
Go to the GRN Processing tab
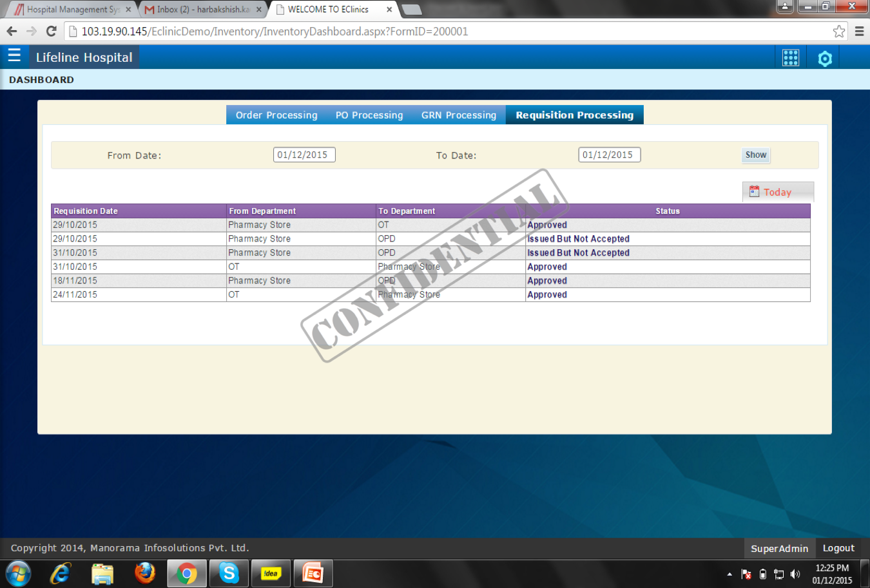[459, 115]
